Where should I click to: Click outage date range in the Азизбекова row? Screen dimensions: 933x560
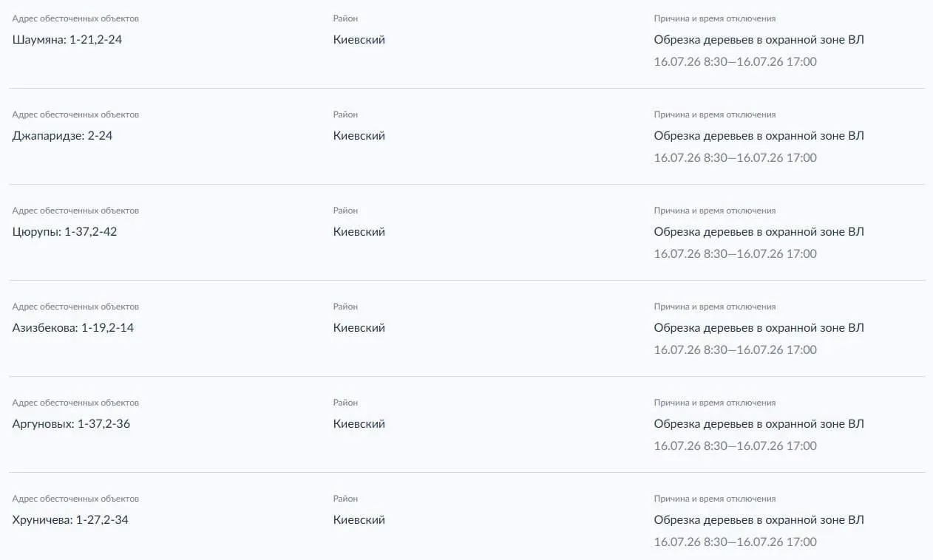tap(736, 350)
